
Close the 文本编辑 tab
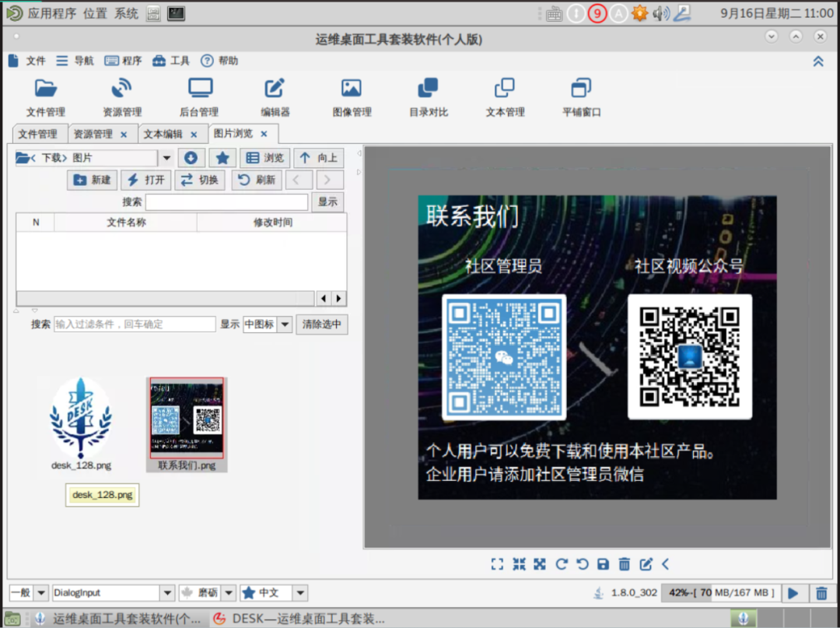click(194, 135)
